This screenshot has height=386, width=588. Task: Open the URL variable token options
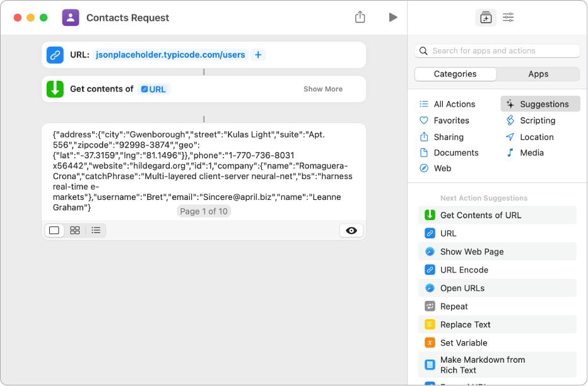(153, 89)
